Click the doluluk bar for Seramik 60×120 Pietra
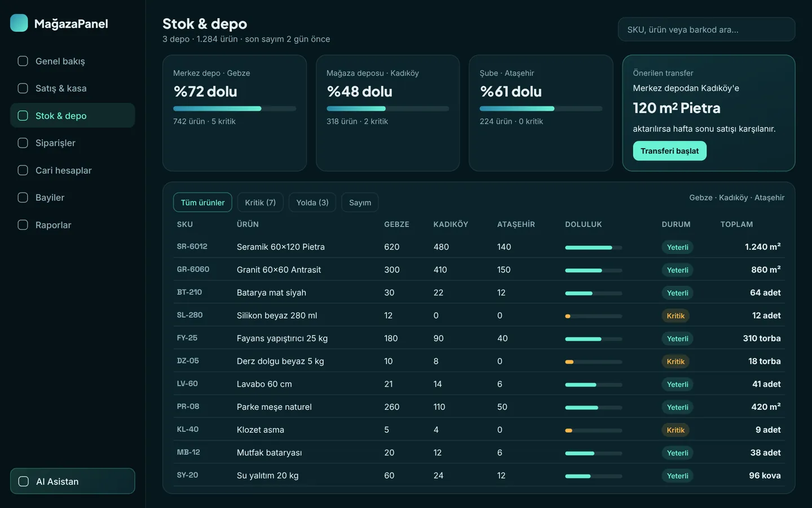 594,247
